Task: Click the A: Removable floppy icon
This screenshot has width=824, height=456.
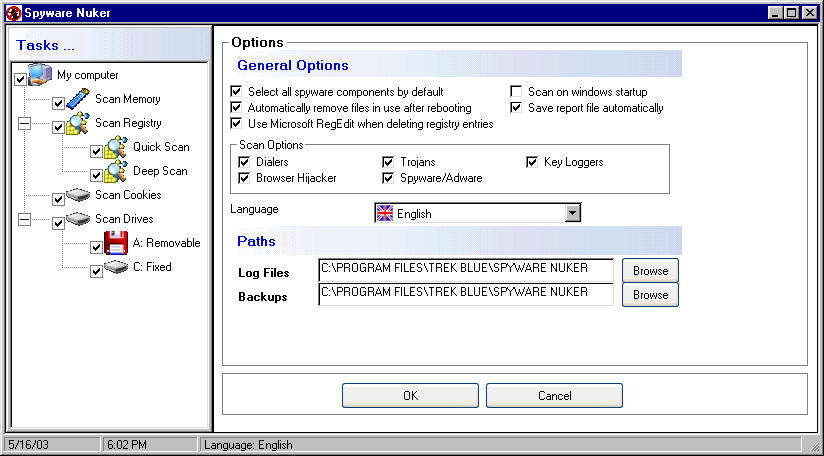Action: 116,243
